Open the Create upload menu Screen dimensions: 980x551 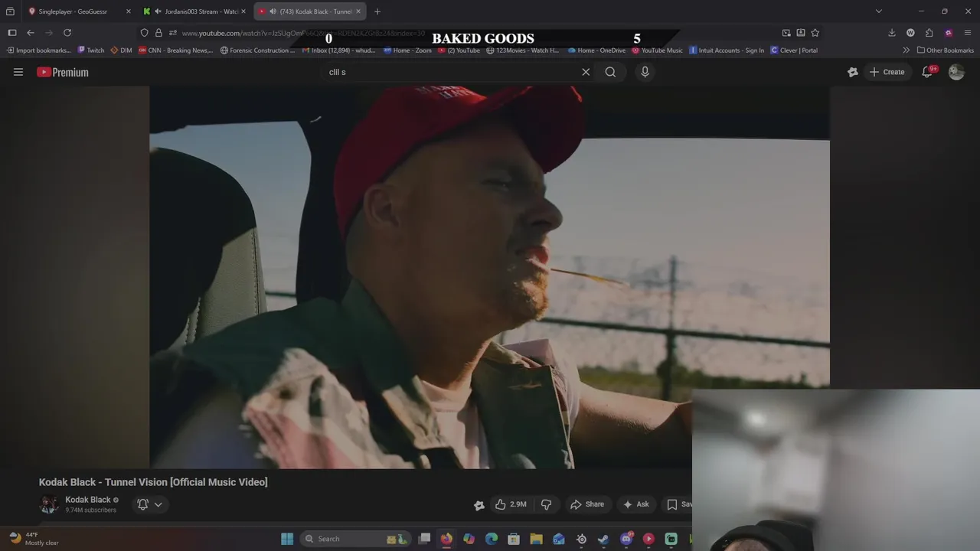887,72
